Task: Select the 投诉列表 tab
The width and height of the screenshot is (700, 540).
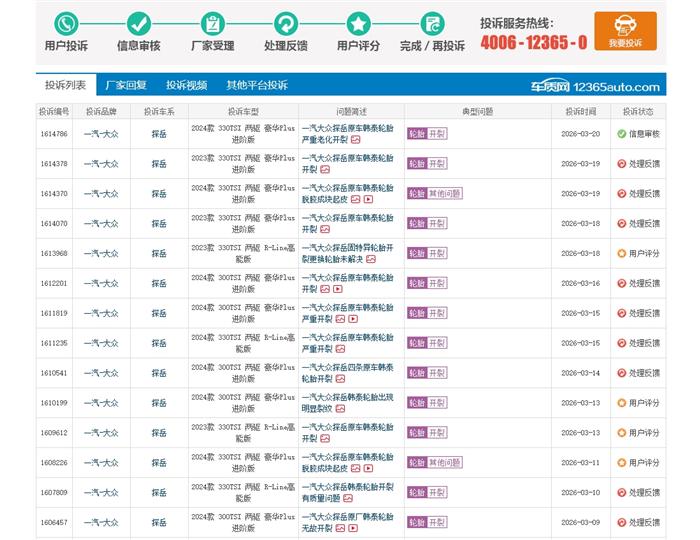Action: pos(65,86)
